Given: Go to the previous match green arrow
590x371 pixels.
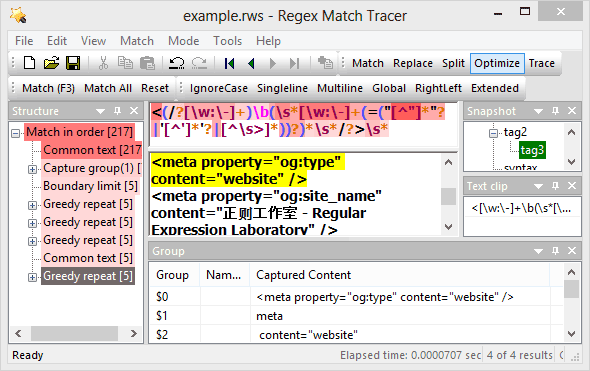Looking at the screenshot, I should (x=251, y=63).
